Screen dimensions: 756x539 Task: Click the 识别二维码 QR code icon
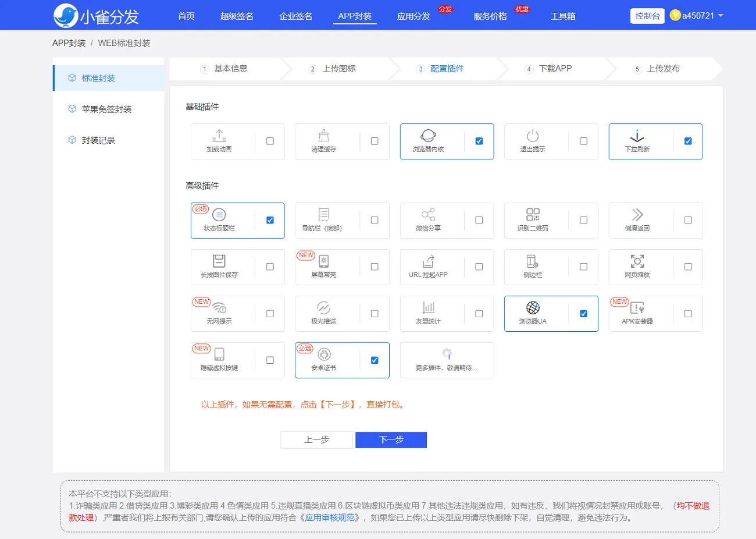coord(533,215)
